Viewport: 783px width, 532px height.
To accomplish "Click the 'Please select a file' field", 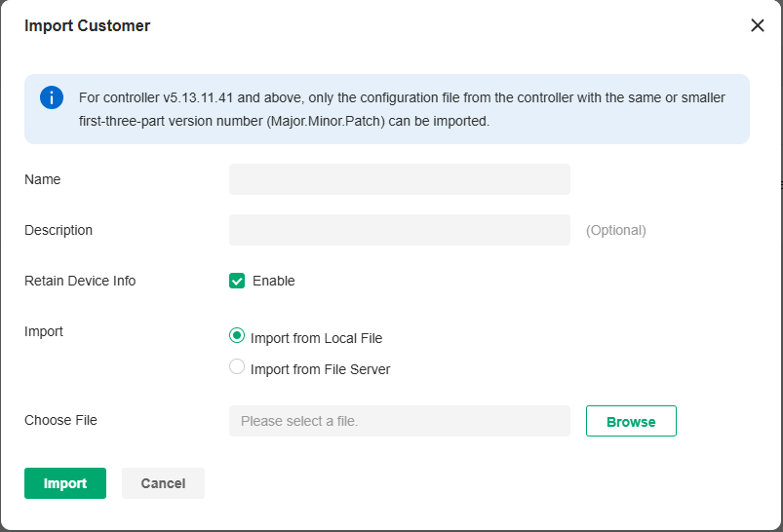I will click(x=399, y=421).
